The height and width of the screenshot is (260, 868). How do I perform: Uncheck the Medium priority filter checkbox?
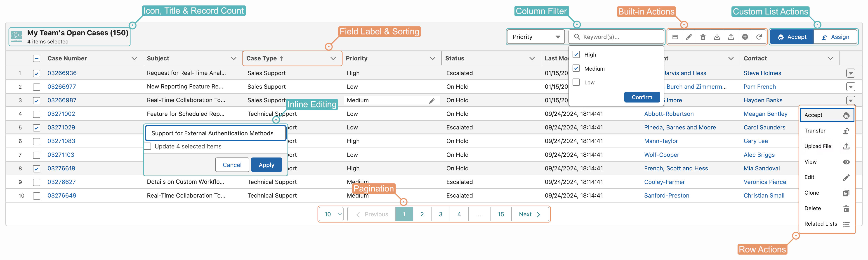[576, 68]
